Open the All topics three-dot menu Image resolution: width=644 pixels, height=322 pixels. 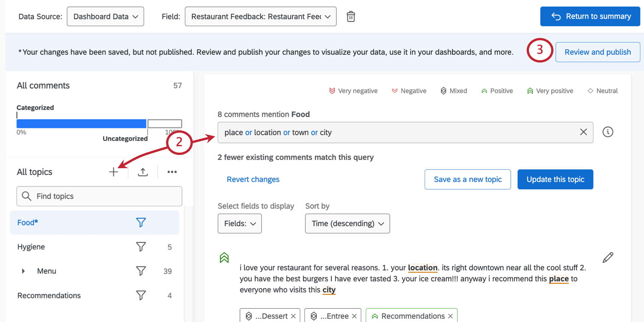click(x=172, y=172)
